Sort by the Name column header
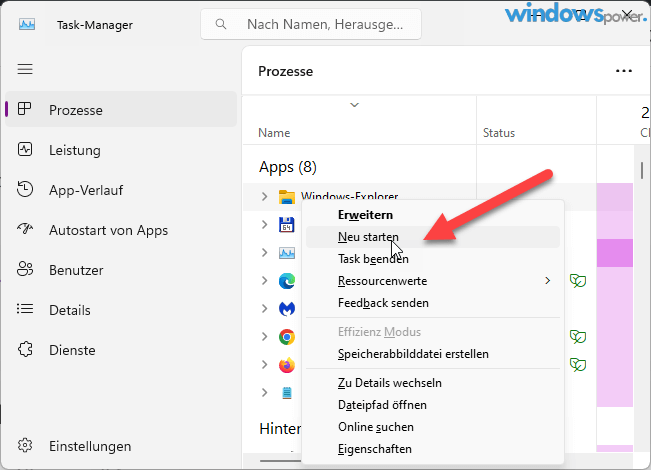 coord(274,133)
